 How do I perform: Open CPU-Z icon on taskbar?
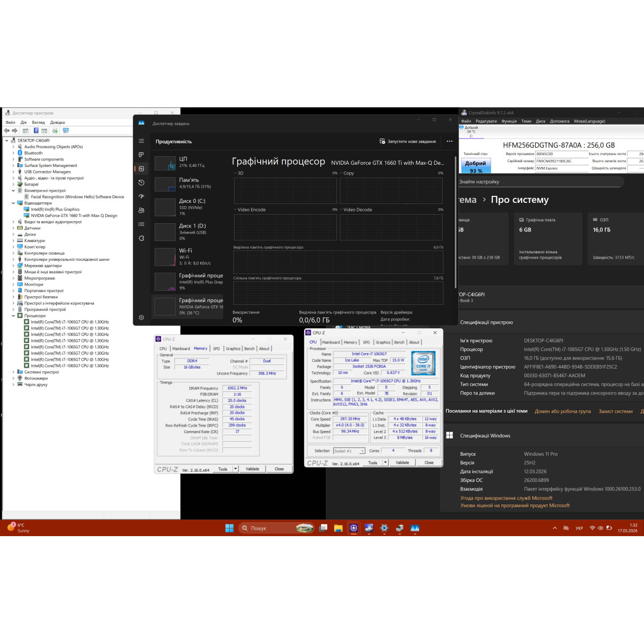(x=354, y=528)
